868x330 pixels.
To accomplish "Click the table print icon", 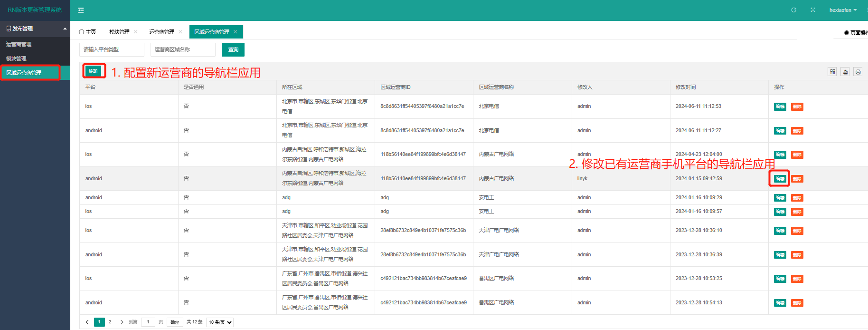I will 858,72.
